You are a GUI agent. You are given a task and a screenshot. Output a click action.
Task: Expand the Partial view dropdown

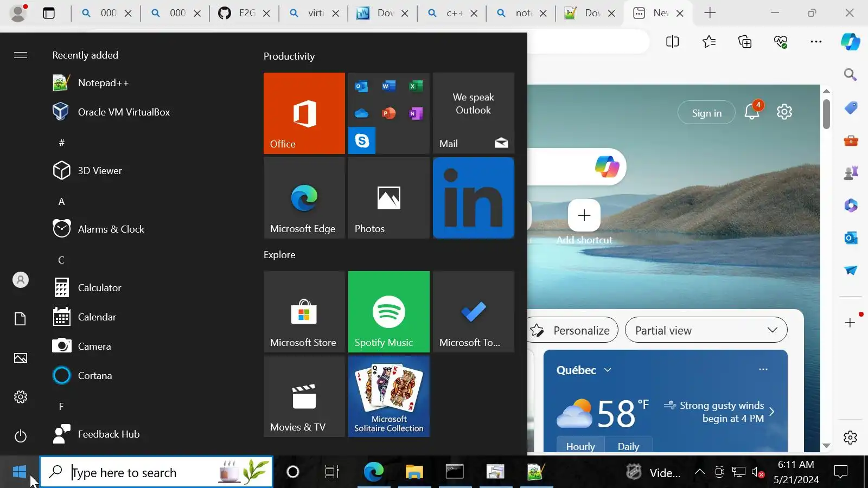[706, 330]
